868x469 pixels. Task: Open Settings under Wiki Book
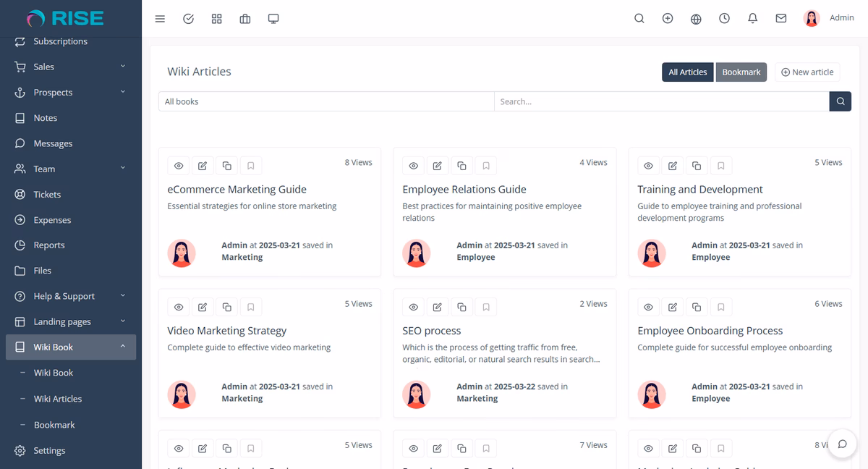(x=49, y=450)
